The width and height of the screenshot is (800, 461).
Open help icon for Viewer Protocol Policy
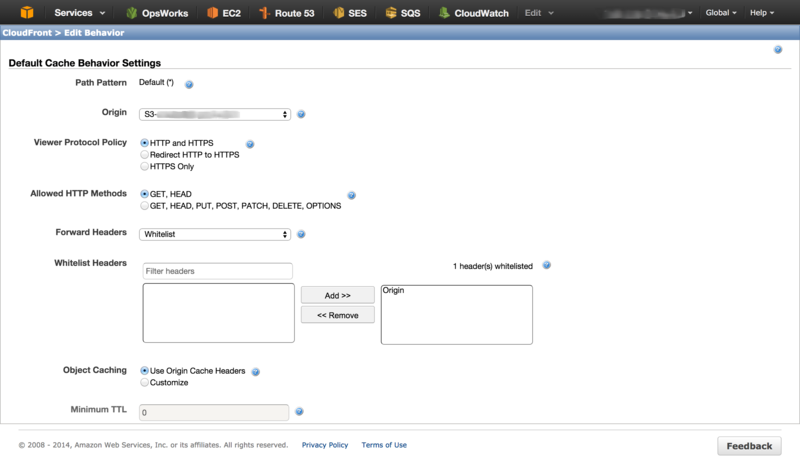point(250,144)
